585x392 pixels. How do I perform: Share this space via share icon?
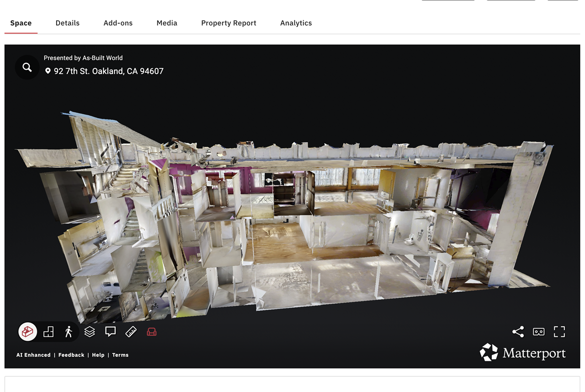tap(518, 332)
